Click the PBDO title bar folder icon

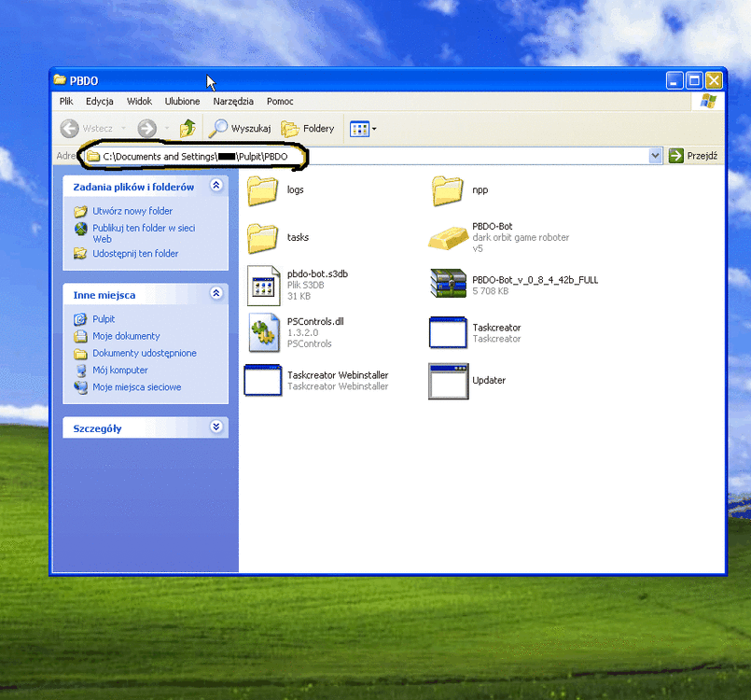(x=60, y=80)
